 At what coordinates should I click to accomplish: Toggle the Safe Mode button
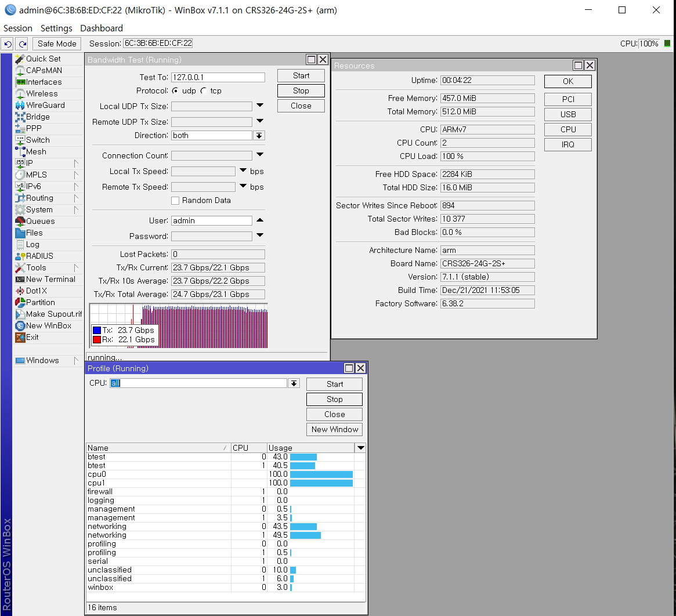click(57, 44)
